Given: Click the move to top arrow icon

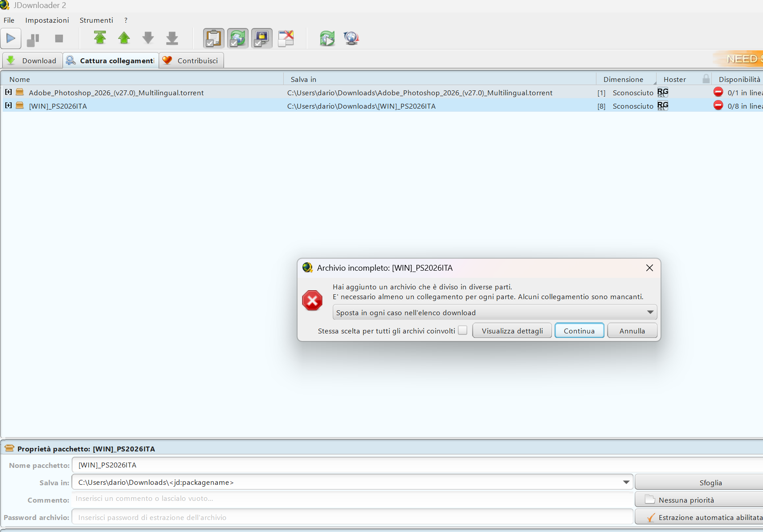Looking at the screenshot, I should coord(100,38).
